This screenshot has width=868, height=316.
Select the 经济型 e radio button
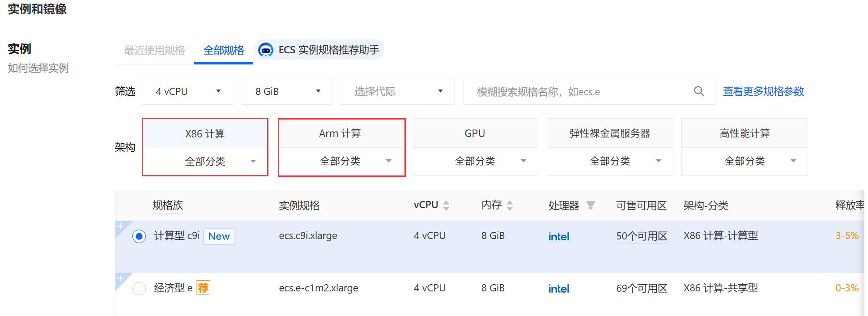pyautogui.click(x=139, y=288)
